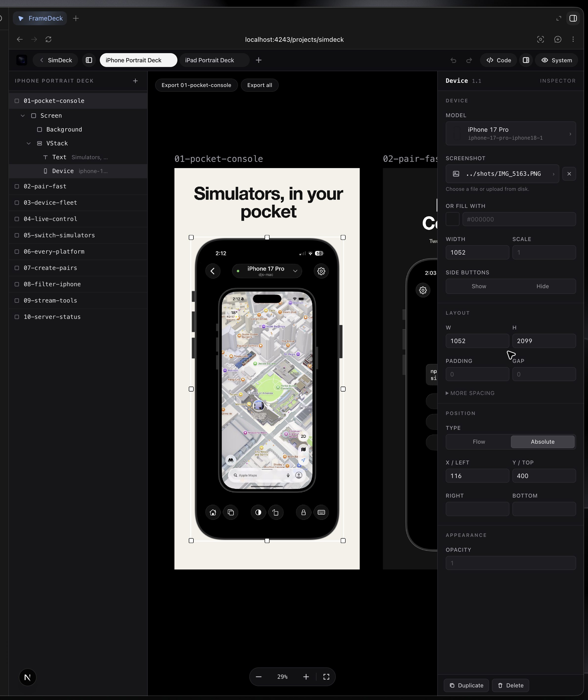This screenshot has width=588, height=700.
Task: Toggle the browser sidebar panel icon
Action: coord(573,18)
